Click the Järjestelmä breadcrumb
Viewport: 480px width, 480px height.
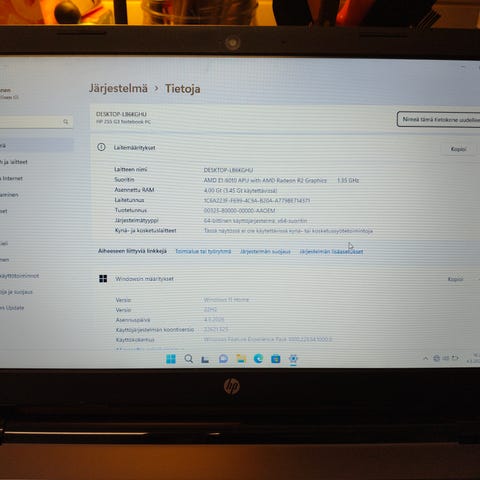[118, 89]
